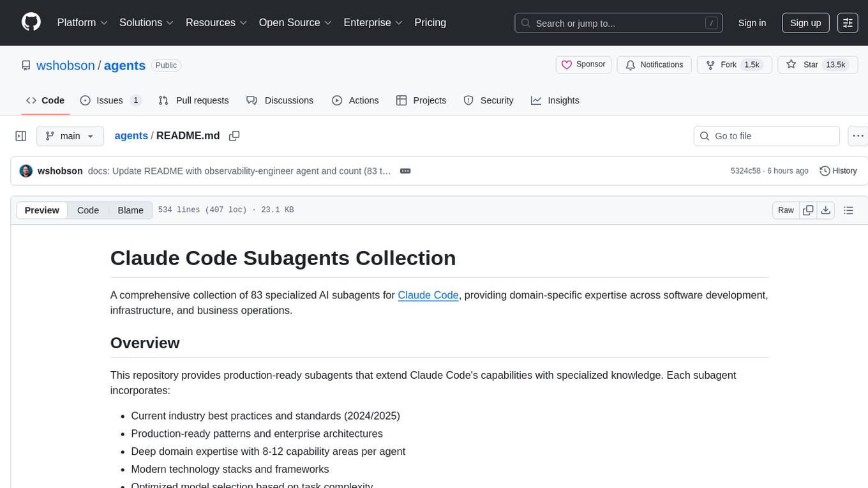
Task: Go to the Pricing page
Action: click(x=430, y=22)
